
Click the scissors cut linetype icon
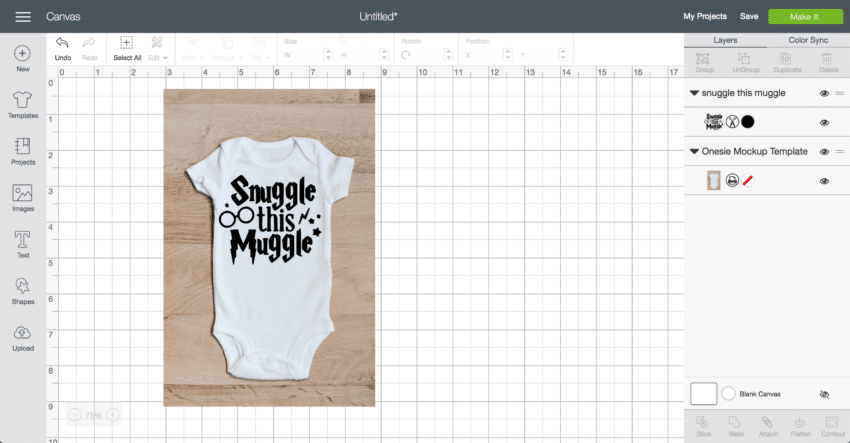click(732, 122)
